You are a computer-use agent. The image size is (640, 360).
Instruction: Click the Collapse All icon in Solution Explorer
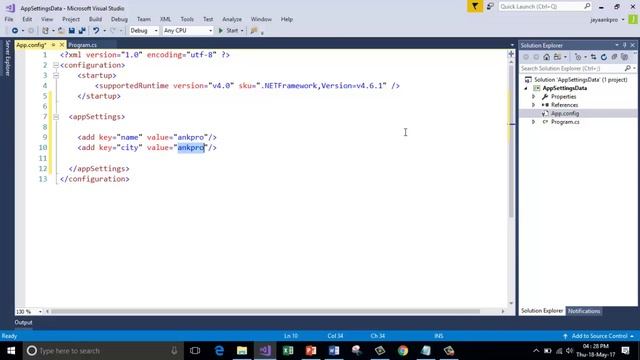pos(614,57)
